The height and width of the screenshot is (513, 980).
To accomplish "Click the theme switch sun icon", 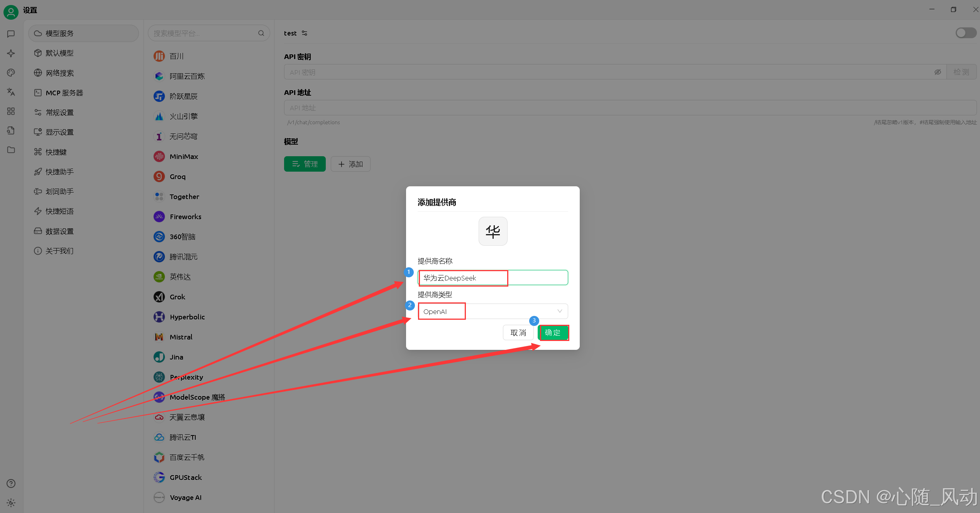I will tap(11, 503).
